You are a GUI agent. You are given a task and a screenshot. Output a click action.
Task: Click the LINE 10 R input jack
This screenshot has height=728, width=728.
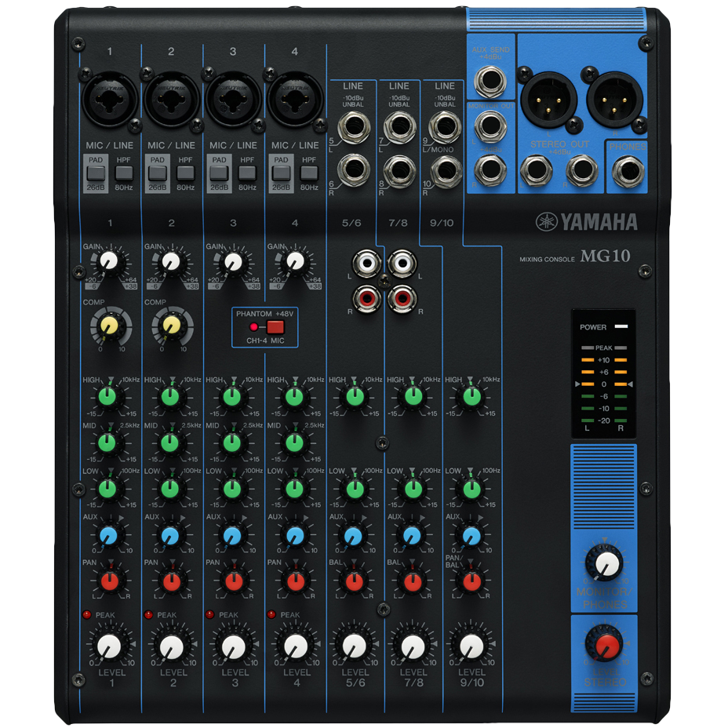tap(446, 170)
